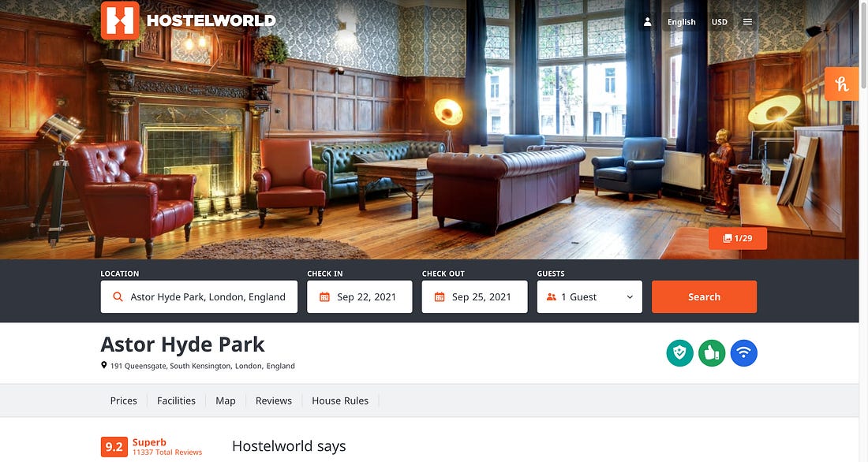Click the green thumbs-up badge
Image resolution: width=868 pixels, height=462 pixels.
click(x=712, y=353)
